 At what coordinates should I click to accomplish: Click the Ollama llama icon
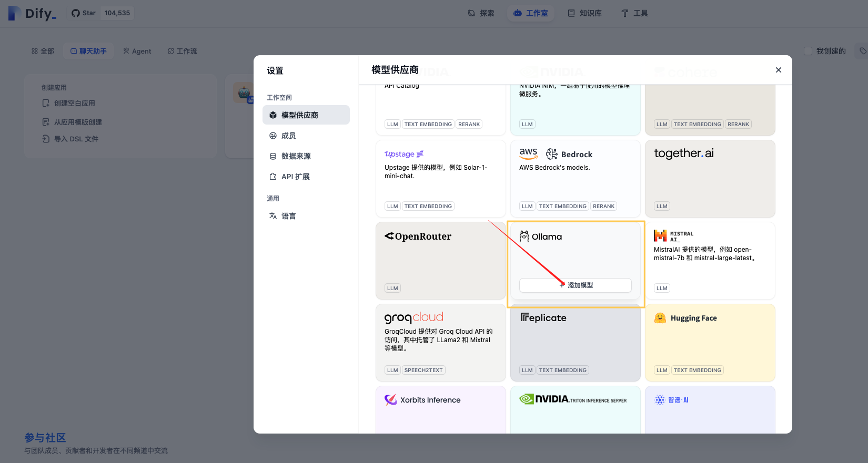point(524,236)
